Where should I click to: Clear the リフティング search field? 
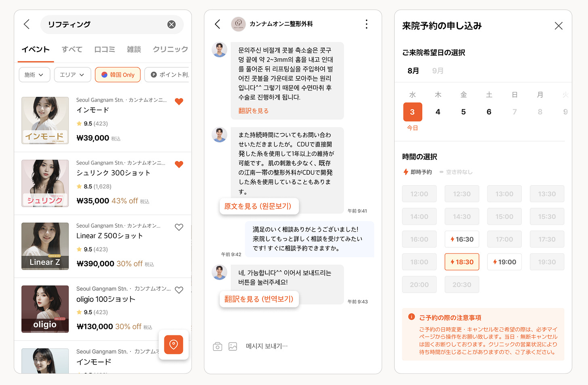click(x=172, y=25)
